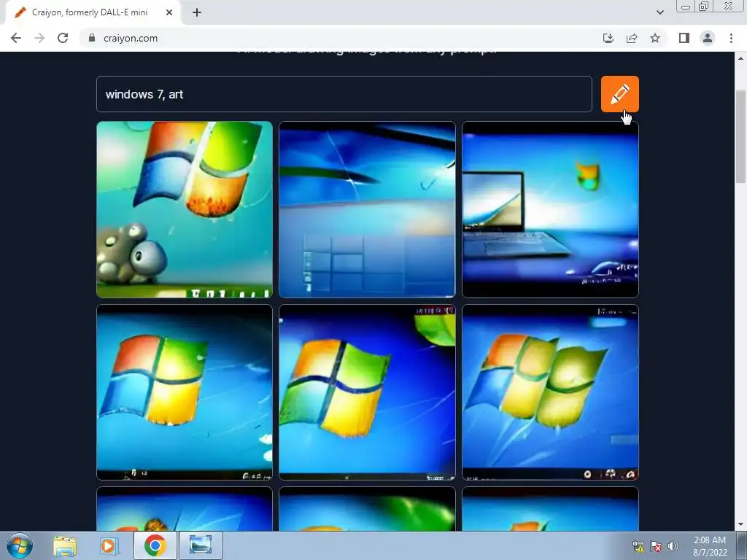This screenshot has width=747, height=560.
Task: Bookmark this page with the star icon
Action: [x=655, y=38]
